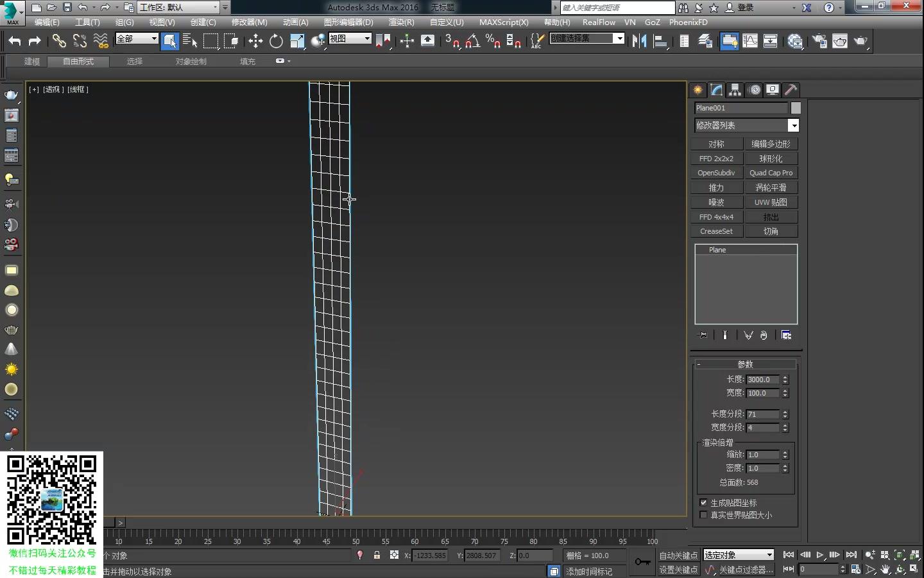Open the Material Editor icon
The width and height of the screenshot is (924, 578).
pyautogui.click(x=795, y=41)
